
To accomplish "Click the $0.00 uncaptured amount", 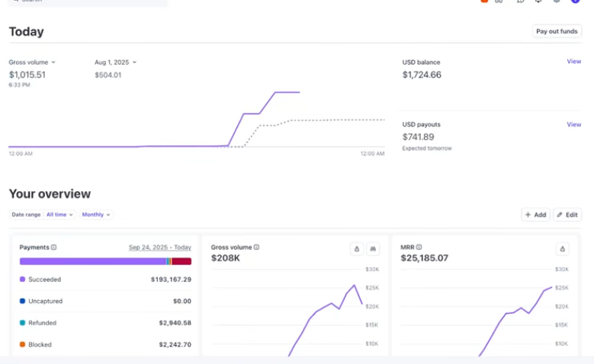I will [x=182, y=302].
